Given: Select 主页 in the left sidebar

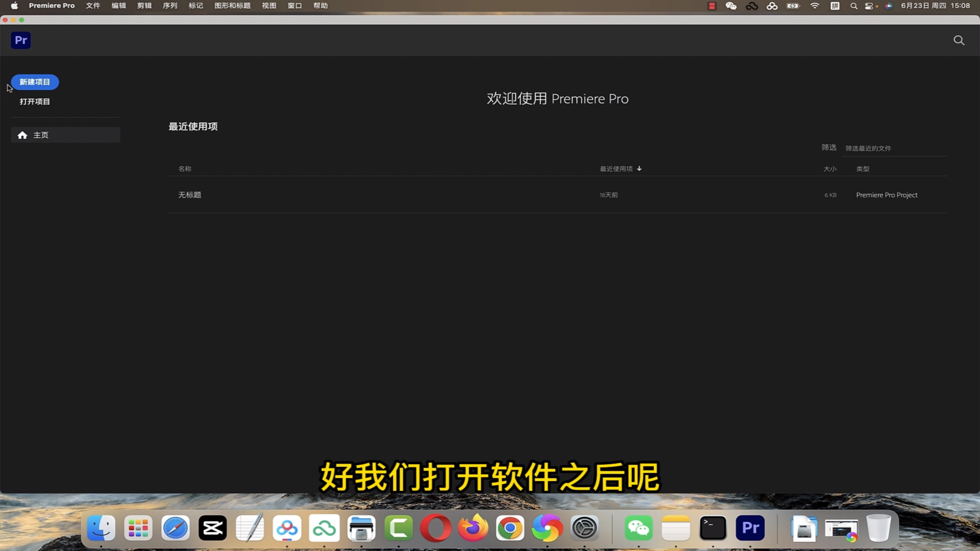Looking at the screenshot, I should click(65, 134).
